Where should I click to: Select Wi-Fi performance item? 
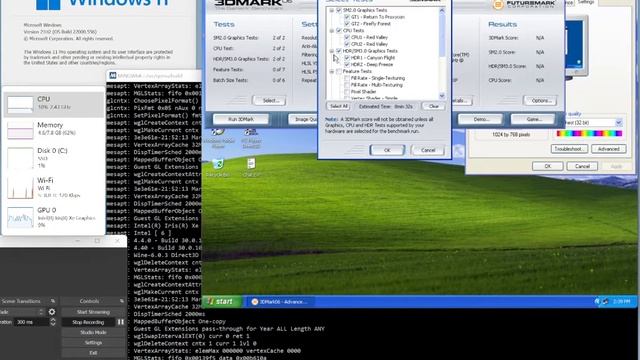(53, 187)
